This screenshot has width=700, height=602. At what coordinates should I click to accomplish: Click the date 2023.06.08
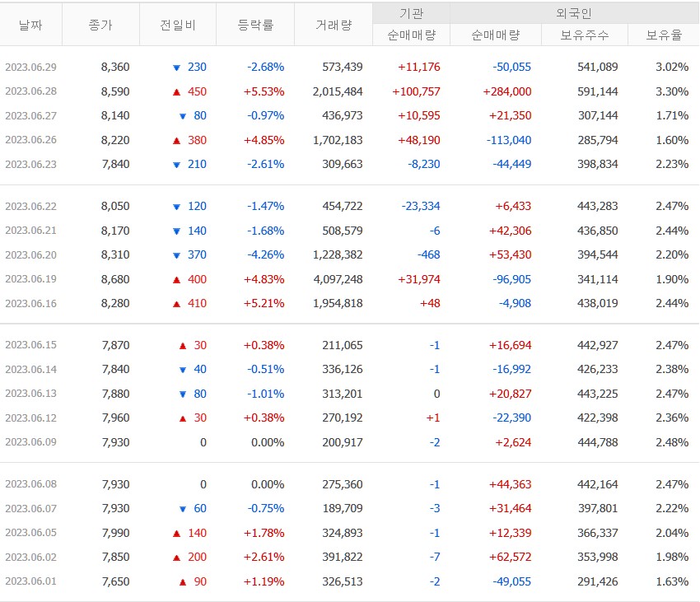pos(30,484)
